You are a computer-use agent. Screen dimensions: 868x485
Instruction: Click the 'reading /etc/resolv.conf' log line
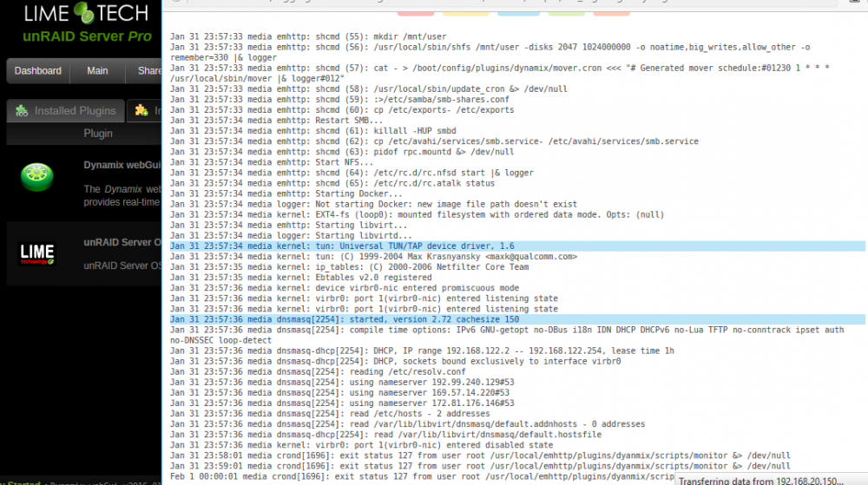[x=318, y=372]
